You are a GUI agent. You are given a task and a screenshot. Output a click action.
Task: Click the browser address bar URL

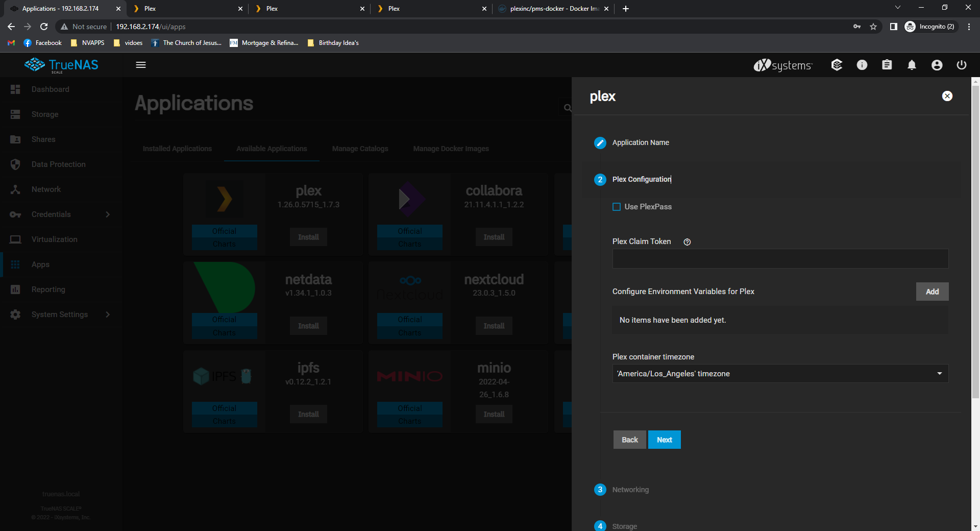(151, 27)
